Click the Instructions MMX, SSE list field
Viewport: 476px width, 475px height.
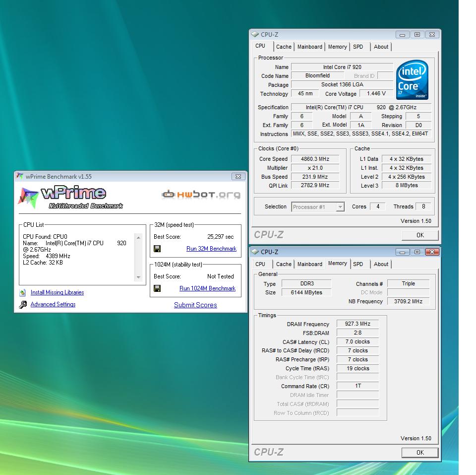tap(360, 134)
